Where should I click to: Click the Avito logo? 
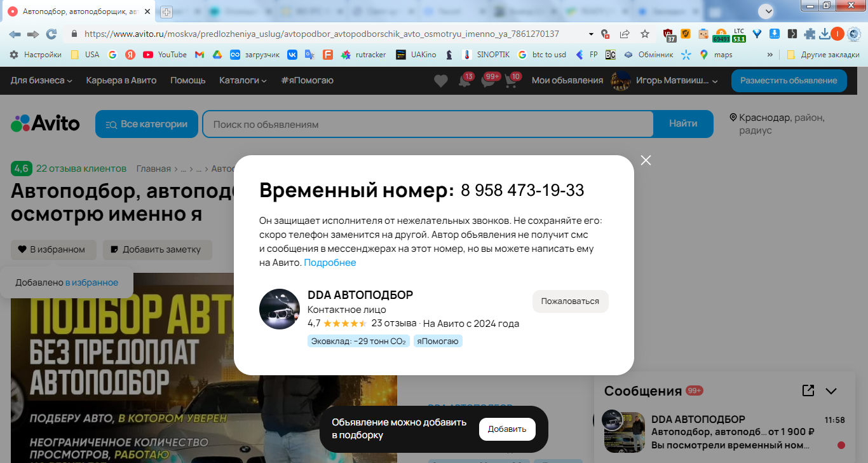pos(45,123)
